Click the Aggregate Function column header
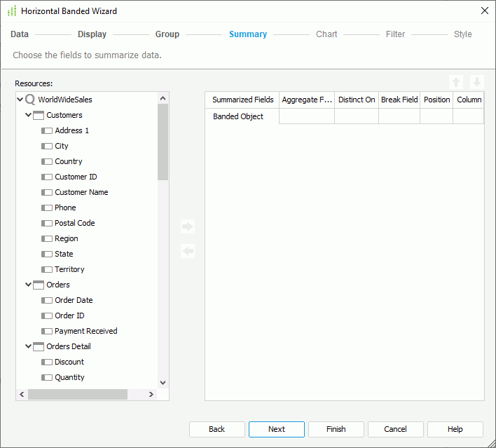 (x=307, y=100)
